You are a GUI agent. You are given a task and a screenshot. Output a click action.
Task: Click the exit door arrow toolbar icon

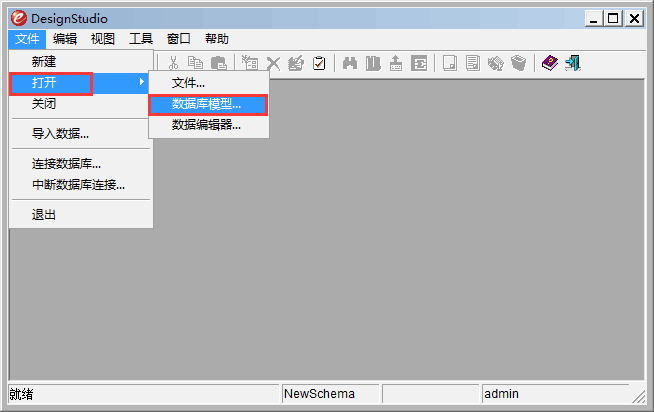click(x=573, y=63)
